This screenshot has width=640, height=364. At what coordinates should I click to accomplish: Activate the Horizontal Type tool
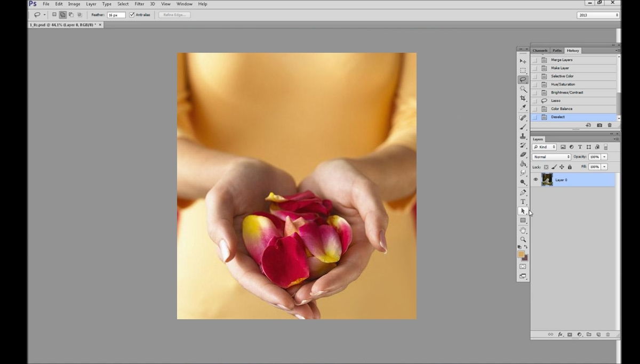click(x=523, y=201)
